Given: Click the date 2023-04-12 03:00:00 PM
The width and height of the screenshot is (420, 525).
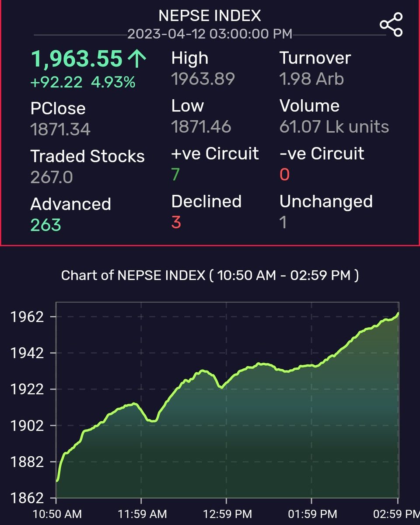Looking at the screenshot, I should click(x=210, y=34).
